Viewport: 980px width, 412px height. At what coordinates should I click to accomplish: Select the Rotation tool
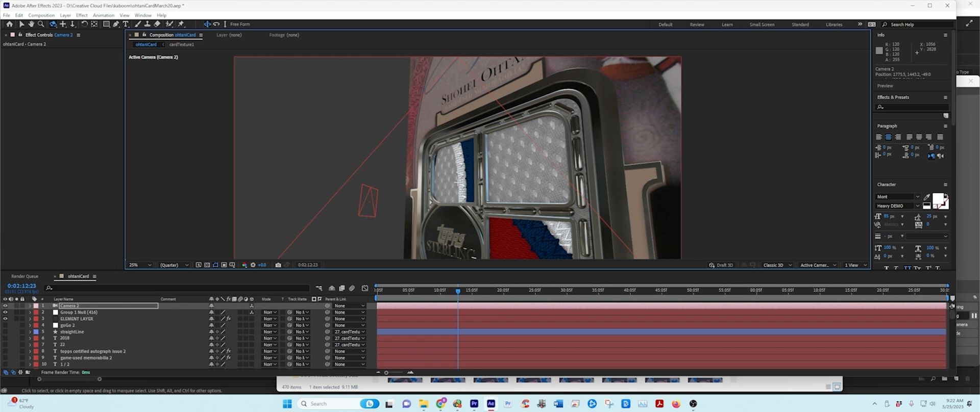pos(84,24)
